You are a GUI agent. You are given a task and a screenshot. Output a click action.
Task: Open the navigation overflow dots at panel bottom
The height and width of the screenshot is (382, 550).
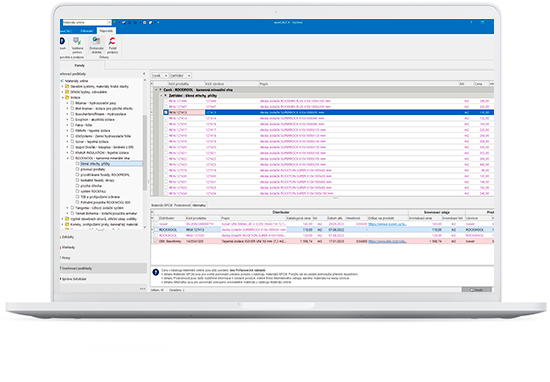[142, 289]
